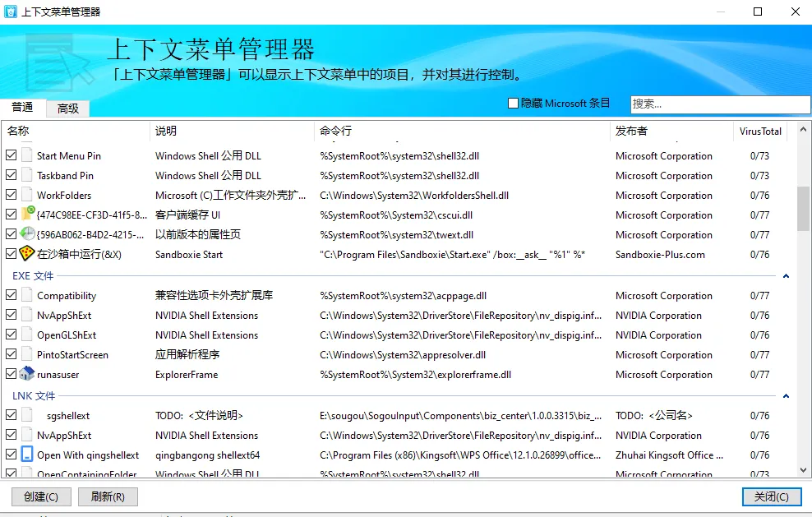Click the OpenGLShExt row file icon
The height and width of the screenshot is (517, 812).
pyautogui.click(x=26, y=335)
